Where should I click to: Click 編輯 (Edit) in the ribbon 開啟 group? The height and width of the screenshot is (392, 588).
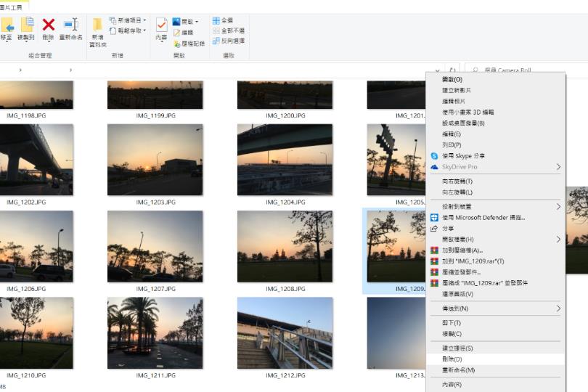(x=184, y=33)
